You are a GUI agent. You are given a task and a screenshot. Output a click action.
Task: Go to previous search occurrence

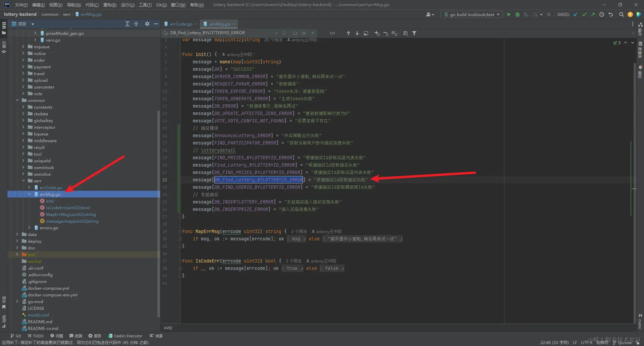348,33
